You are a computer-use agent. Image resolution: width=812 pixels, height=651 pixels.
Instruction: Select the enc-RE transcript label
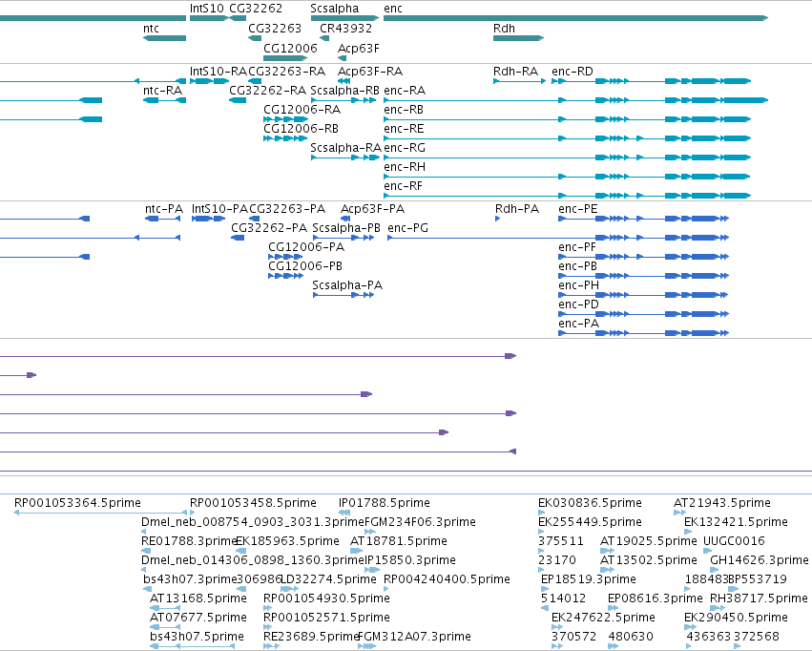tap(404, 129)
